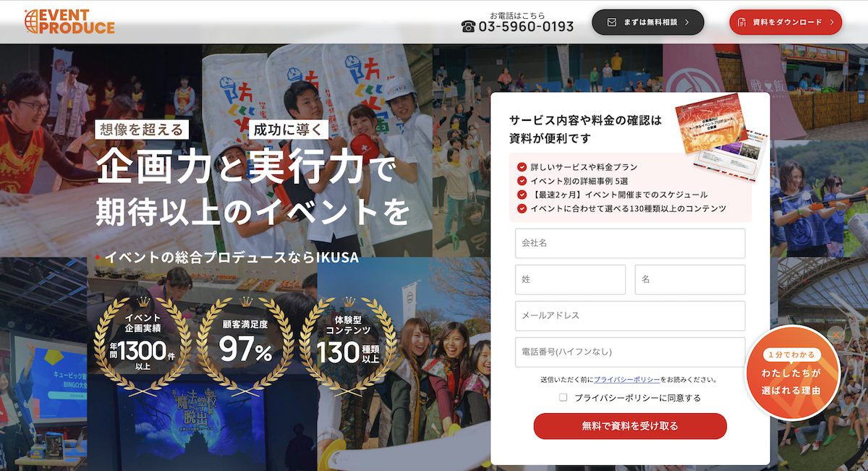The width and height of the screenshot is (868, 471).
Task: Close the floating orange badge with X
Action: pyautogui.click(x=836, y=335)
